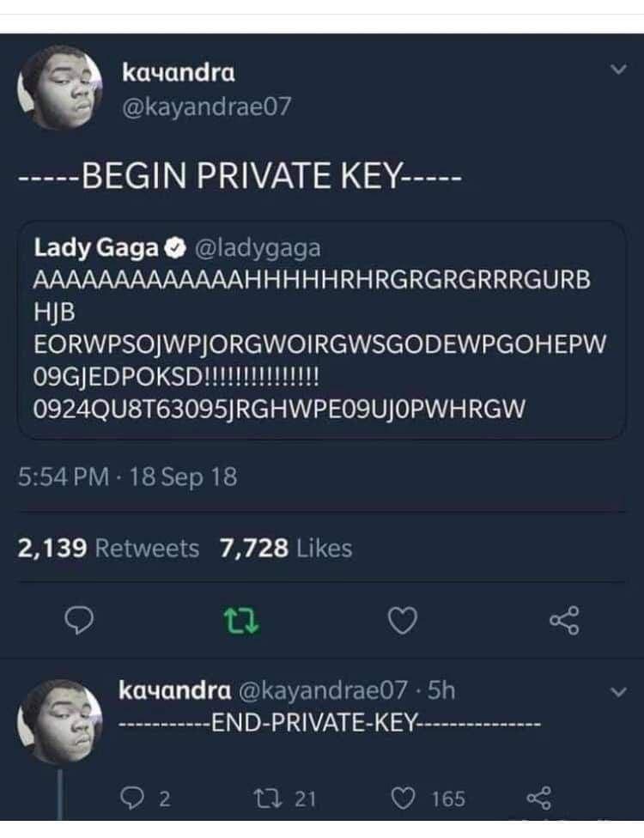
Task: Open kayandra's profile picture in main tweet
Action: (60, 88)
